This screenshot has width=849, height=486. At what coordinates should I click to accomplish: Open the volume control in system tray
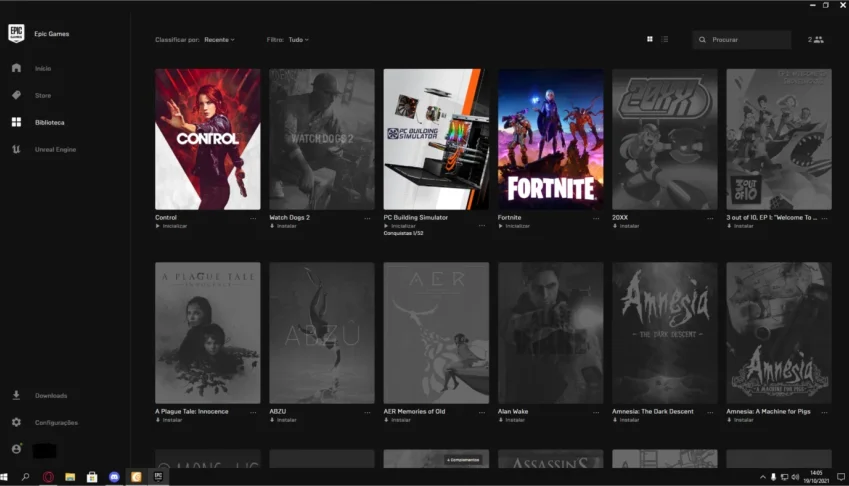(x=795, y=477)
